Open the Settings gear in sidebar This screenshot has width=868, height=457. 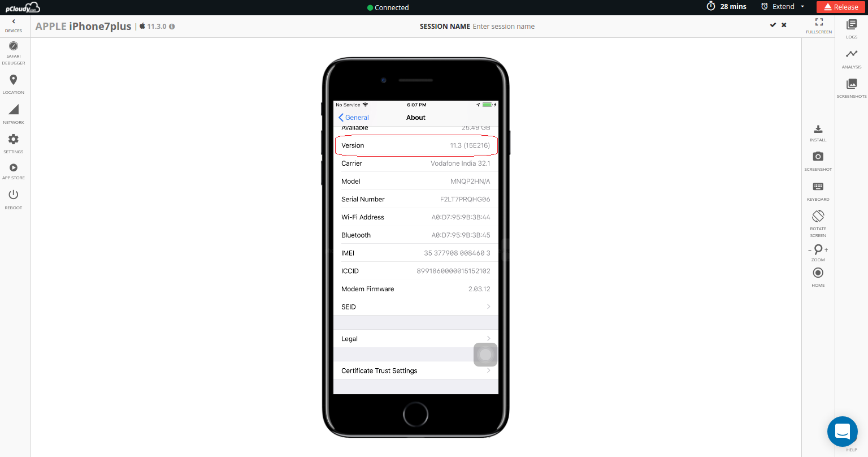coord(14,143)
